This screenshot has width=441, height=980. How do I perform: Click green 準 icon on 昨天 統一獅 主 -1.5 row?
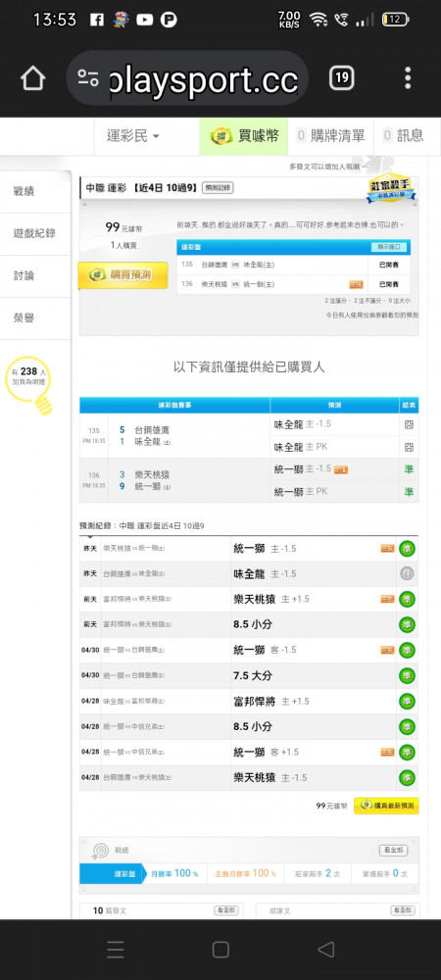408,549
